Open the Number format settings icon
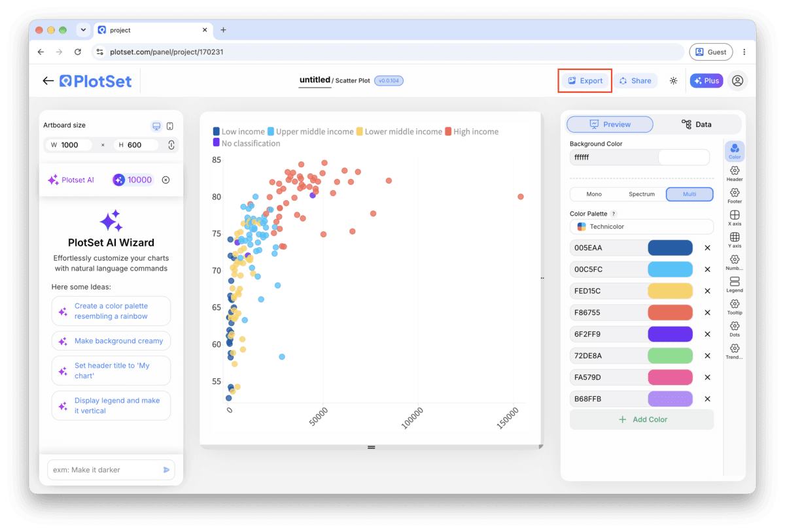This screenshot has height=532, width=785. click(735, 263)
